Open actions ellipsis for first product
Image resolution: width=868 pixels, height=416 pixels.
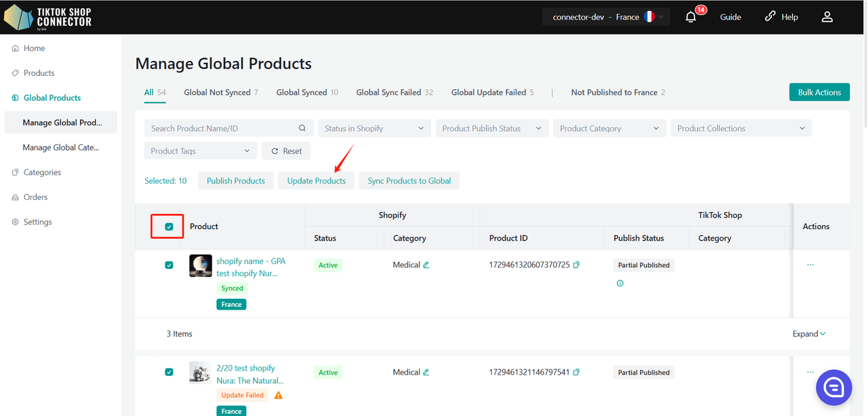coord(810,265)
